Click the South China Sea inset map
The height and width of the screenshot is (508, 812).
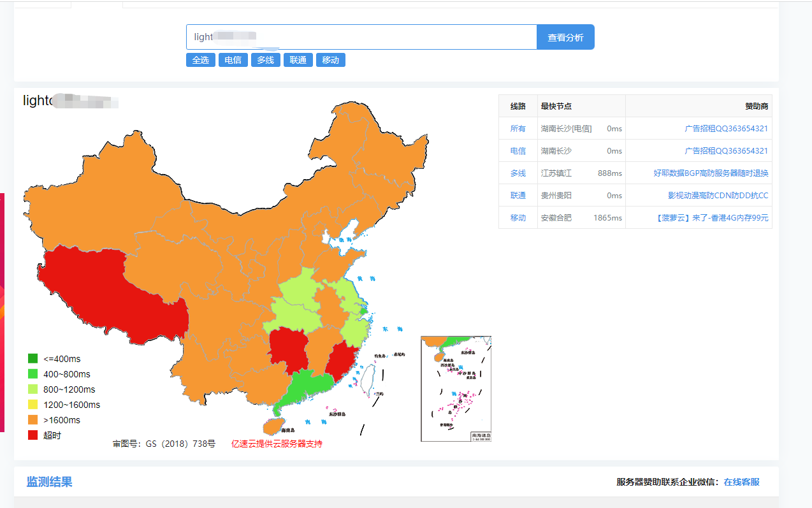point(456,388)
